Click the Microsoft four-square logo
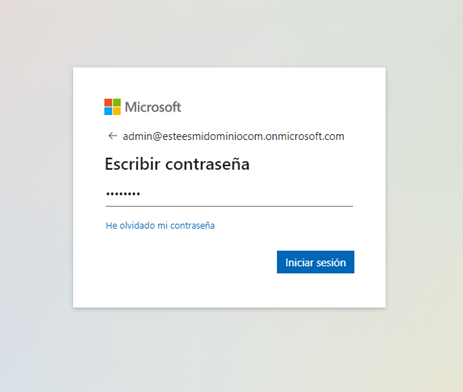 (x=112, y=107)
